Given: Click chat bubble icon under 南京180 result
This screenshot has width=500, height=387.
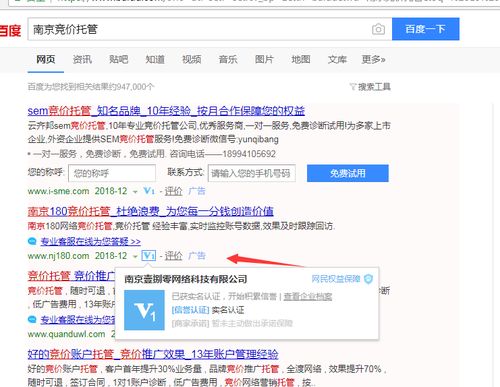Looking at the screenshot, I should pos(32,241).
